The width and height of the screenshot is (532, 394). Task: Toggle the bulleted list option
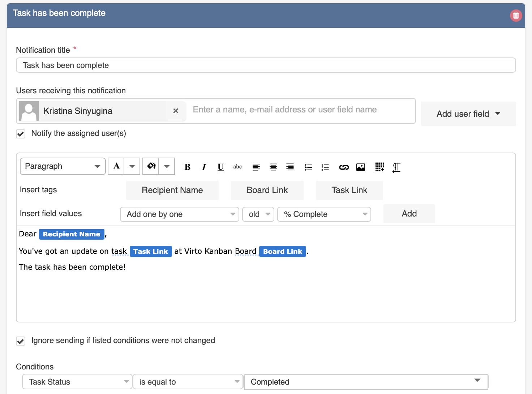(x=308, y=167)
